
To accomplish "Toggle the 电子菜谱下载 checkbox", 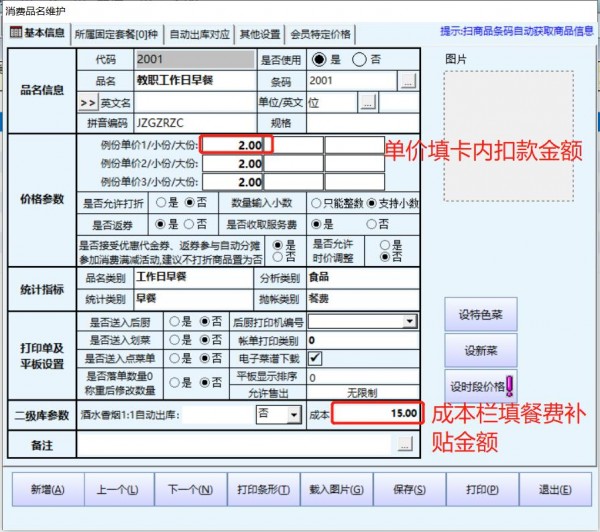I will 315,357.
